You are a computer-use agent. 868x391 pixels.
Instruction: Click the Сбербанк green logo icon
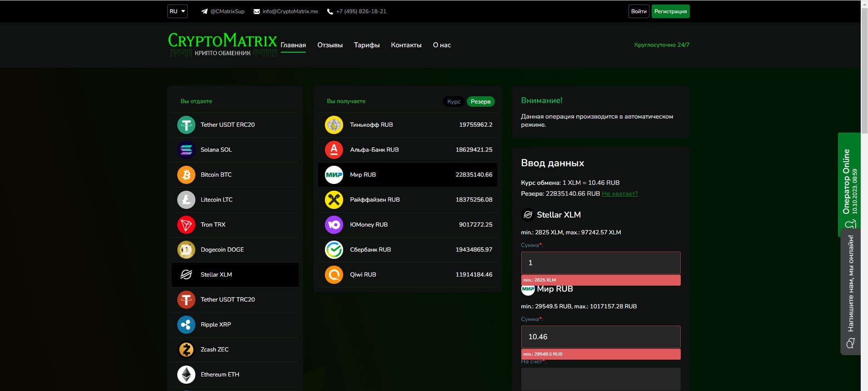point(334,250)
